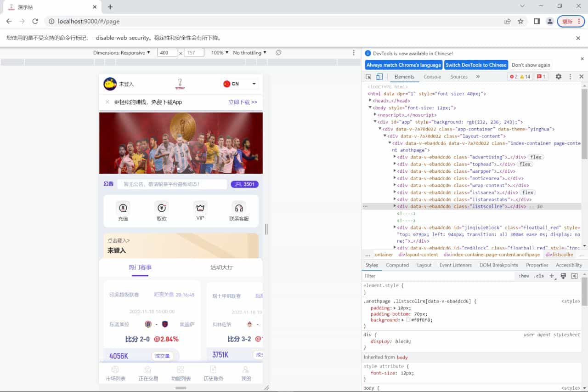Click the flex badge on istsarea
588x392 pixels.
pos(528,193)
